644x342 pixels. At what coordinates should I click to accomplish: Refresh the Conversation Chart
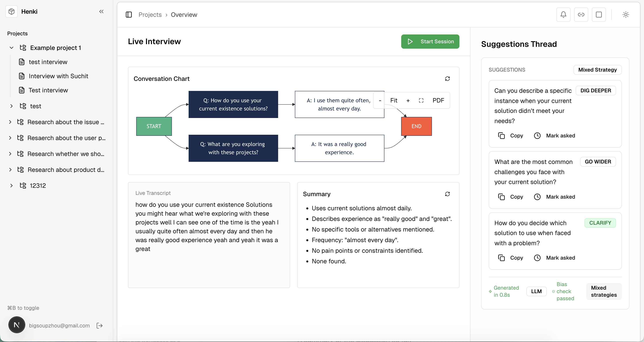coord(447,79)
